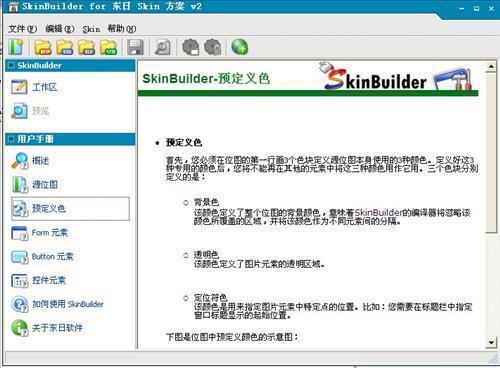This screenshot has width=500, height=368.
Task: Open the 源位图 manual page
Action: (35, 184)
